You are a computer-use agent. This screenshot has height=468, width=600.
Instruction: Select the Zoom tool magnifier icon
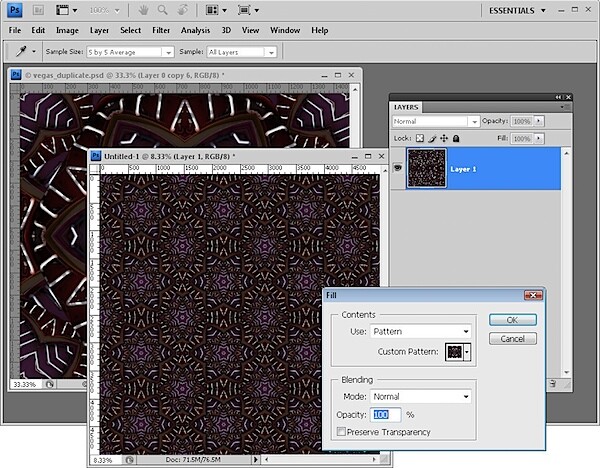163,10
